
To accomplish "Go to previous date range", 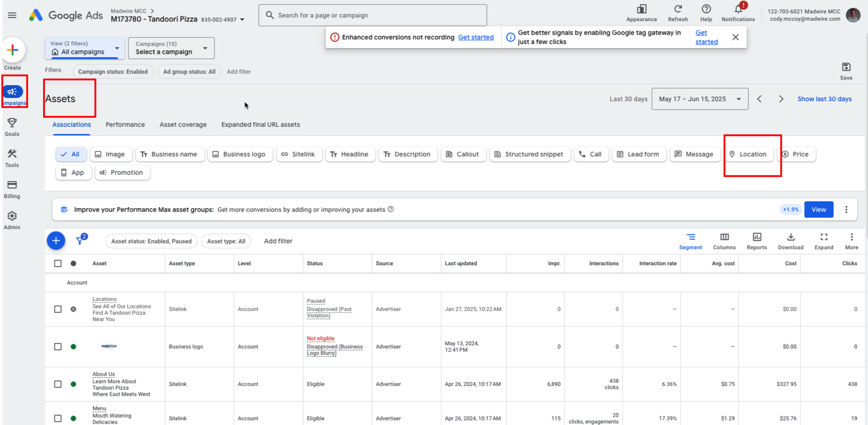I will point(760,99).
